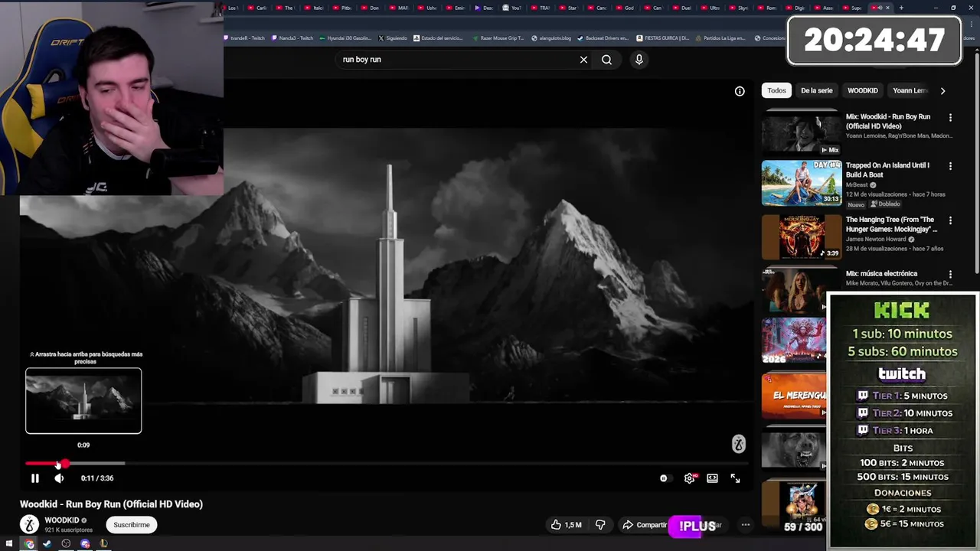Open 'Partidos La Liga en...' bookmark
The height and width of the screenshot is (551, 980).
[x=720, y=38]
